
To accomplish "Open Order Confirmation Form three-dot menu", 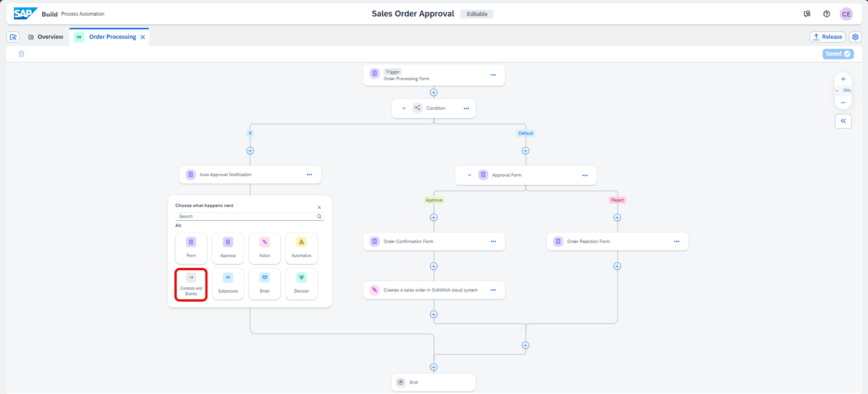I will coord(493,241).
